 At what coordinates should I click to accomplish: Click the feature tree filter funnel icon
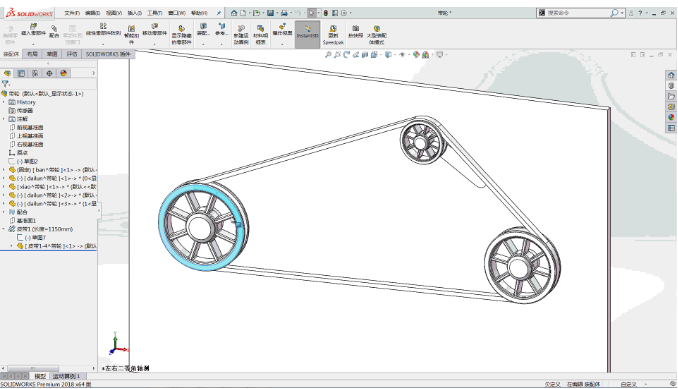click(x=5, y=83)
